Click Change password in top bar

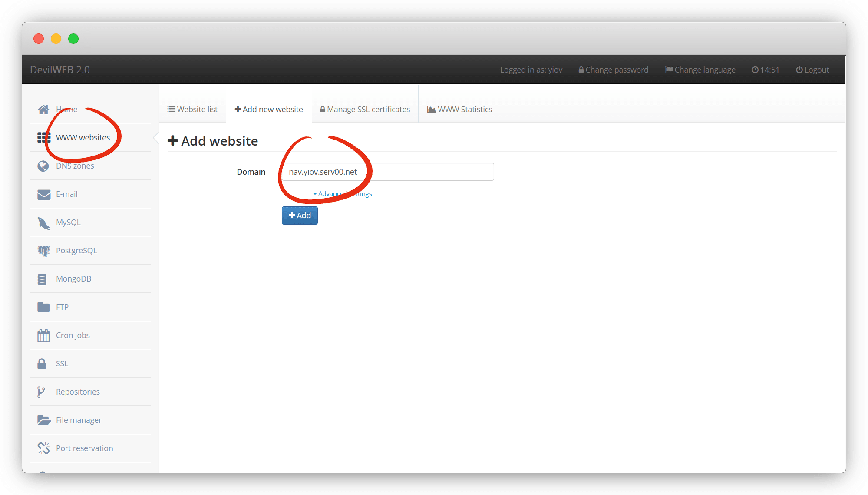pos(613,70)
